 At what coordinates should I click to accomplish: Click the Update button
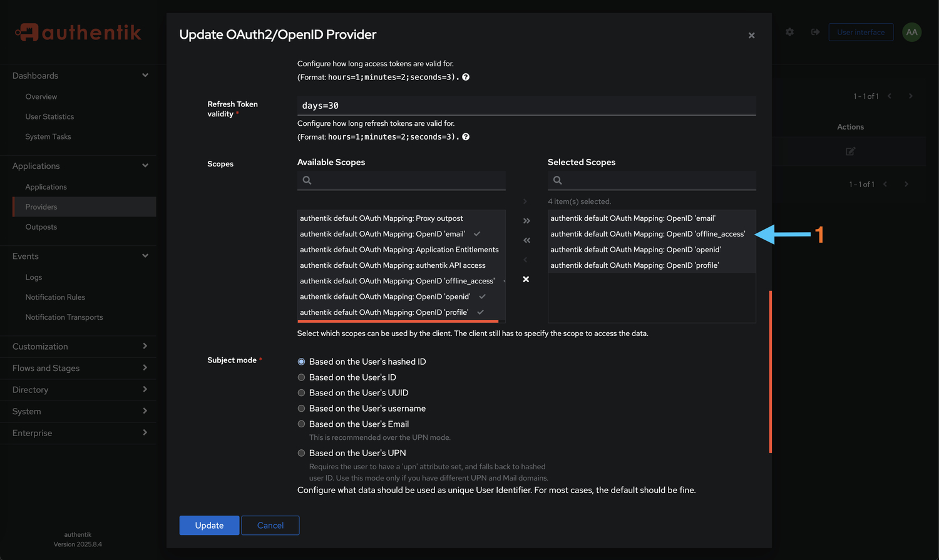[209, 525]
